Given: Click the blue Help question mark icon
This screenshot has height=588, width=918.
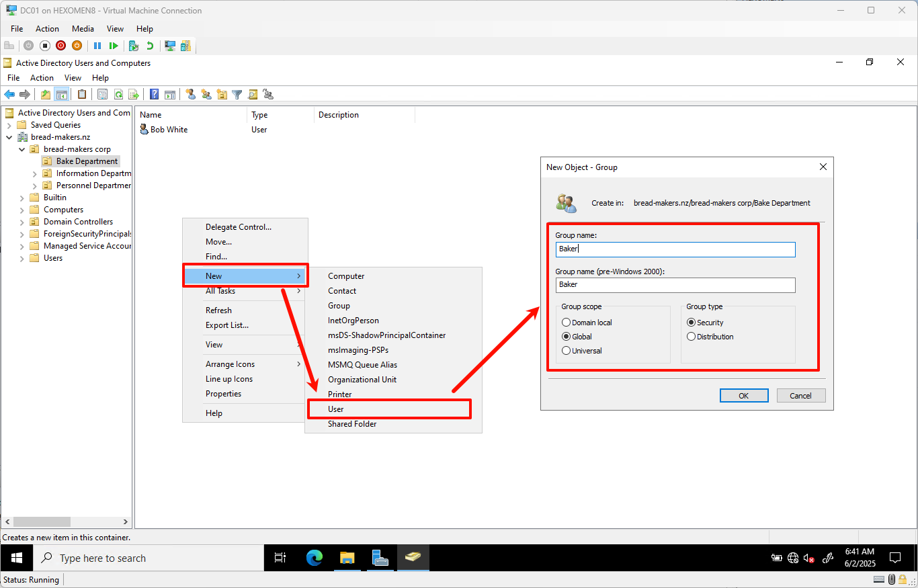Looking at the screenshot, I should 155,95.
